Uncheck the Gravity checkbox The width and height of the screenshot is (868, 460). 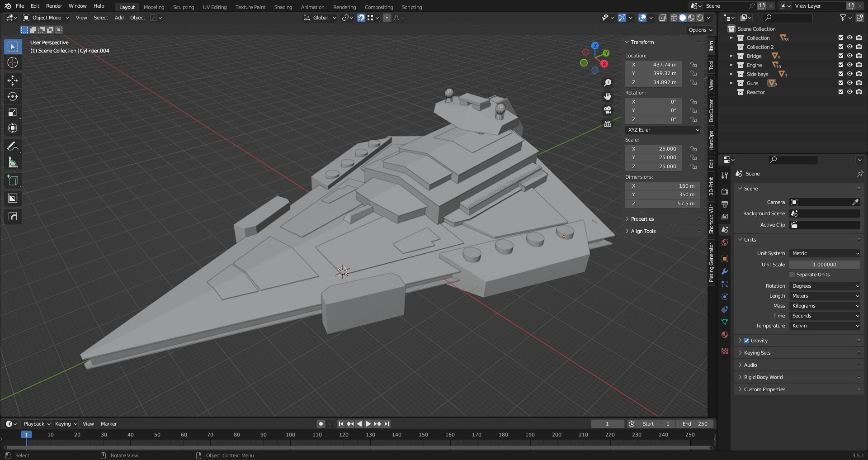(x=746, y=341)
